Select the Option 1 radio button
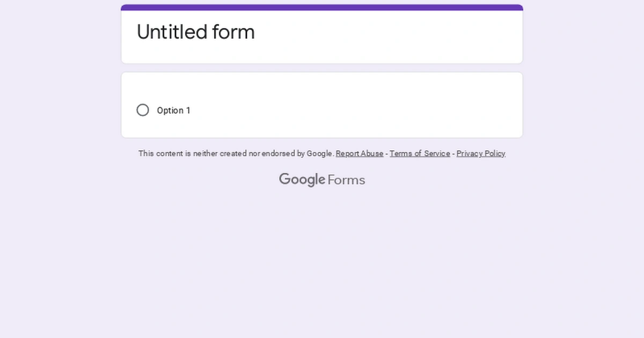Image resolution: width=644 pixels, height=338 pixels. point(143,110)
